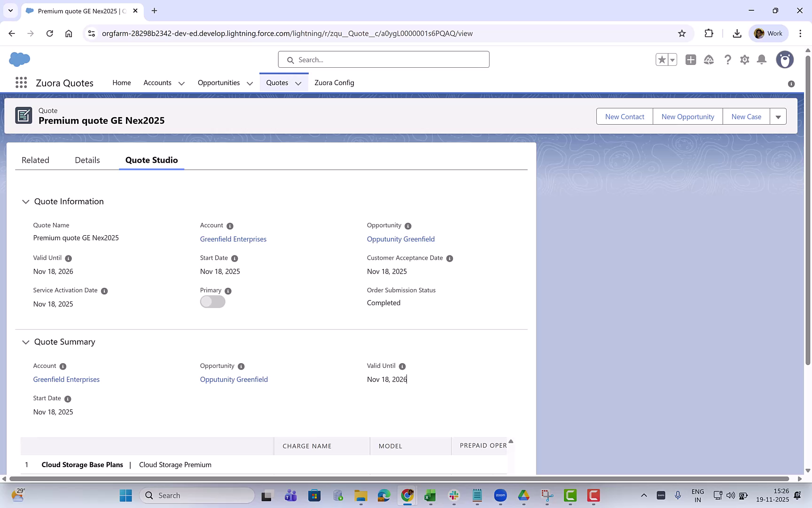Collapse the Quote Summary section
The width and height of the screenshot is (812, 508).
coord(25,342)
